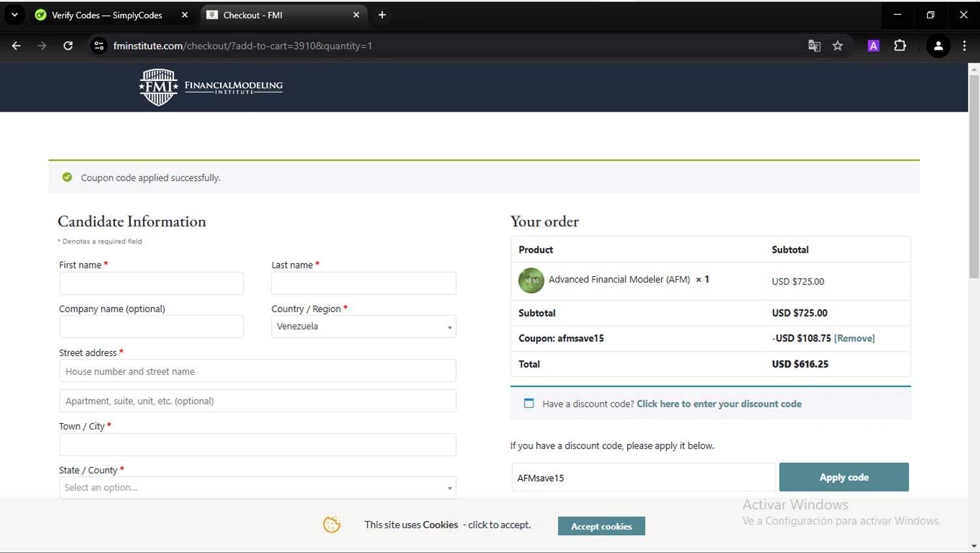980x553 pixels.
Task: Click 'Coupon code applied successfully.' message
Action: click(x=151, y=178)
